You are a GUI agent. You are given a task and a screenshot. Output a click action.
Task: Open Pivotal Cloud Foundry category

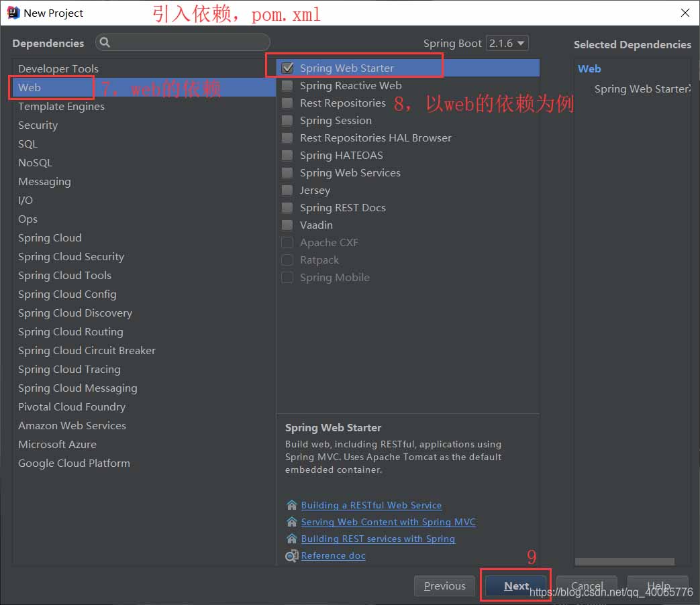[x=144, y=406]
